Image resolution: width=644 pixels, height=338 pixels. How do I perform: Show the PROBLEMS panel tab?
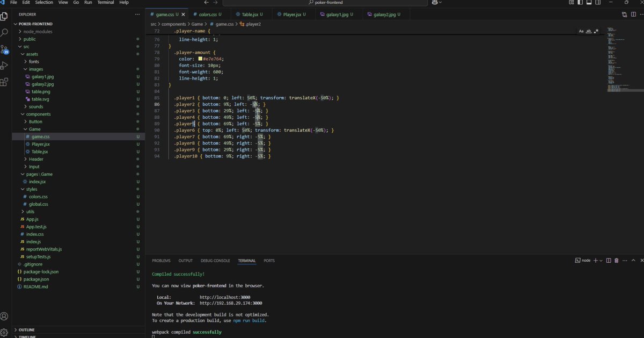(x=161, y=261)
